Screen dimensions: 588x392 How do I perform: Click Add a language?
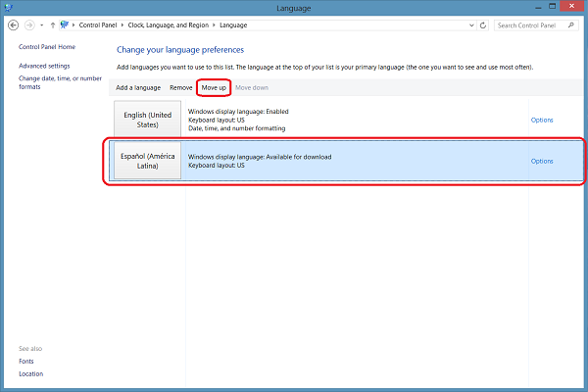(x=138, y=88)
